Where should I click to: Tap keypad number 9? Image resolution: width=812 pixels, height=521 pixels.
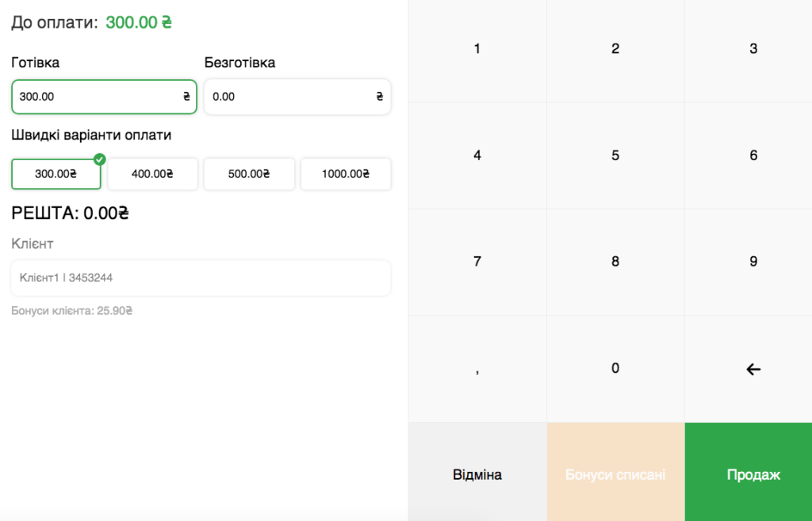[753, 262]
